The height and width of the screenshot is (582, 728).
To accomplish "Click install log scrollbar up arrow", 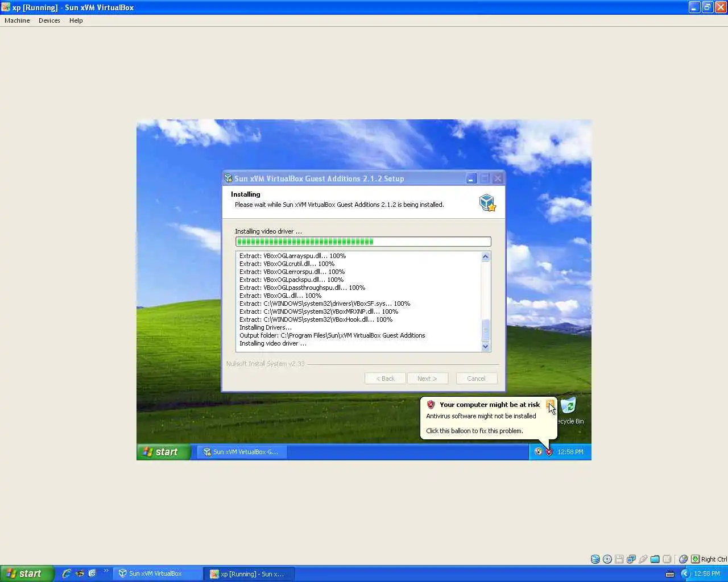I will (485, 256).
